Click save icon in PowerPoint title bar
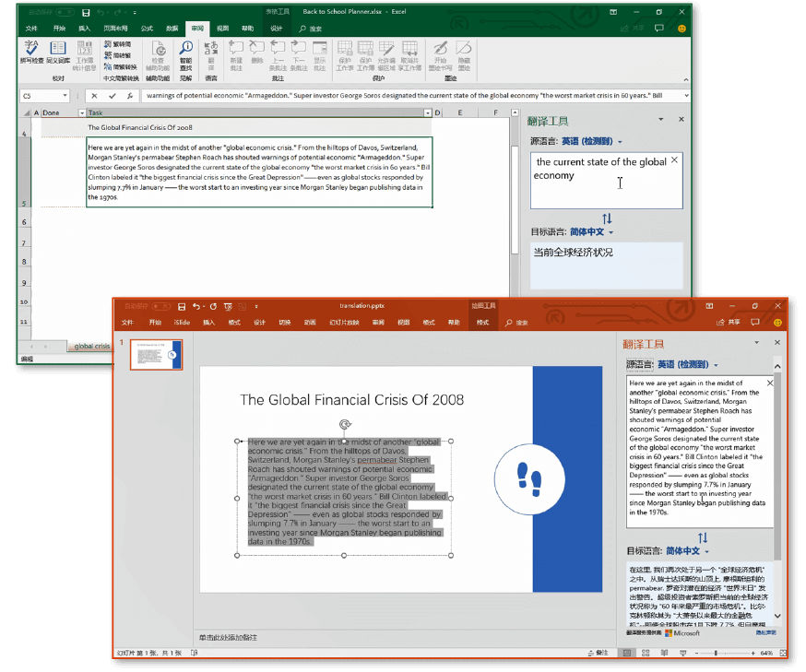Screen dimensions: 806x672 coord(180,306)
